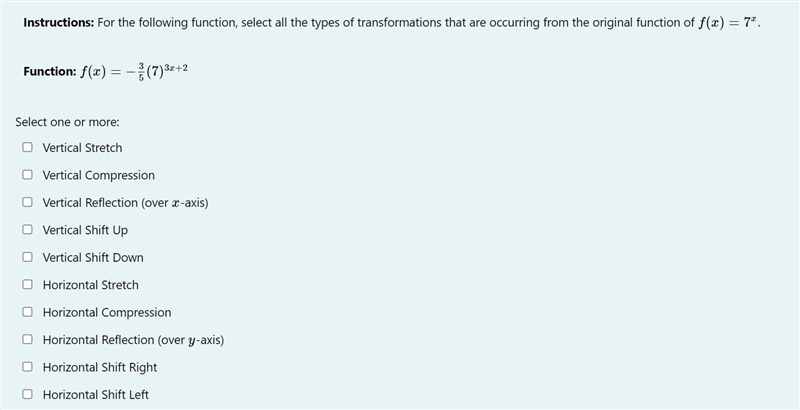Select the Horizontal Shift Right checkbox
Image resolution: width=800 pixels, height=410 pixels.
pos(27,367)
